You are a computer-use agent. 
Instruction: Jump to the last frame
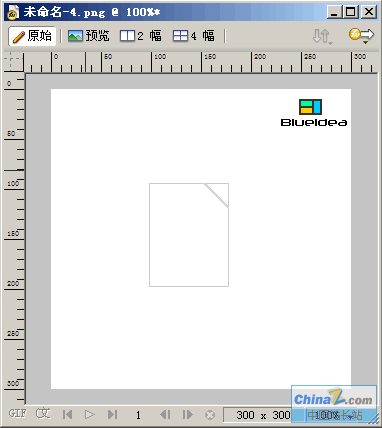112,415
